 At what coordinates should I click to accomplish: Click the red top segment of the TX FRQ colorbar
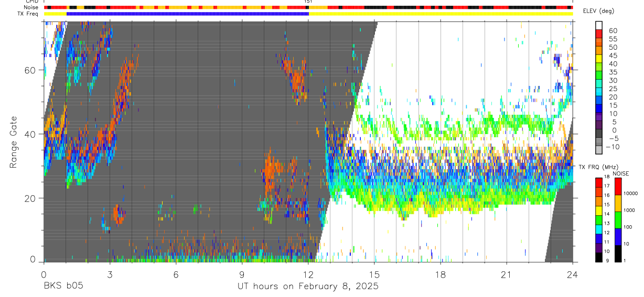point(599,183)
